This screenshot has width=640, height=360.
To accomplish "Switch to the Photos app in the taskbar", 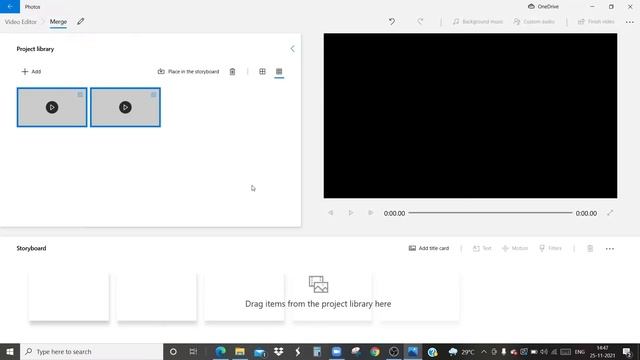I will (x=413, y=351).
